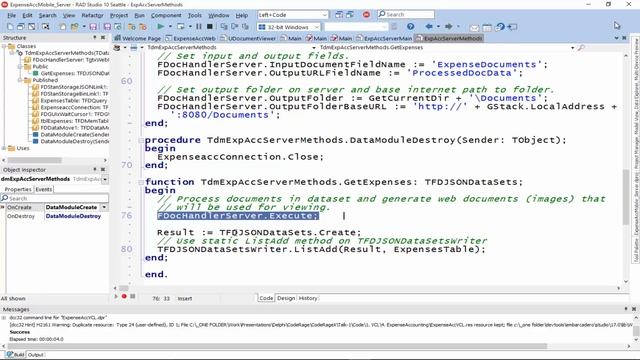The width and height of the screenshot is (640, 360).
Task: Collapse the Published node in Structure tree
Action: coord(20,80)
